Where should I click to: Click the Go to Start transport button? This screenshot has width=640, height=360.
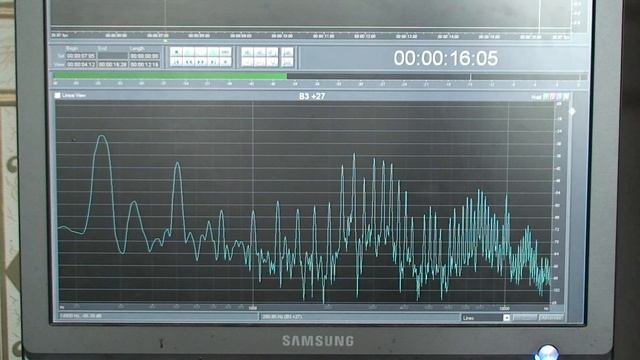click(x=176, y=62)
